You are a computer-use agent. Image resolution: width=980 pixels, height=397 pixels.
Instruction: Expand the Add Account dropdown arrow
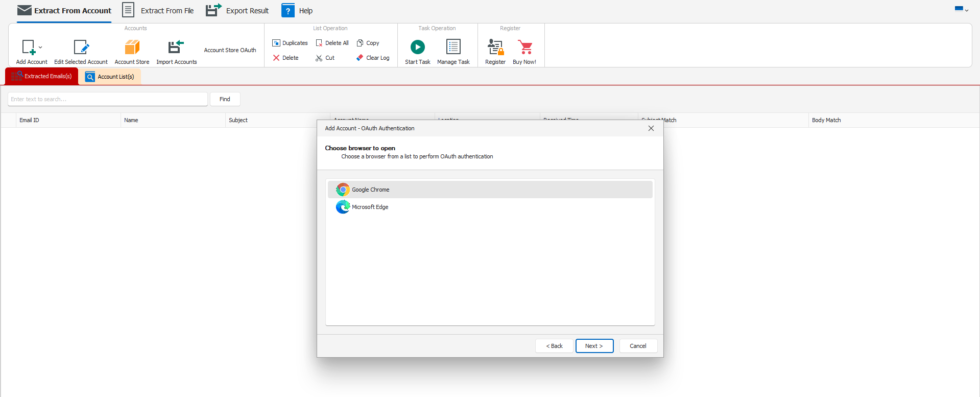tap(41, 48)
